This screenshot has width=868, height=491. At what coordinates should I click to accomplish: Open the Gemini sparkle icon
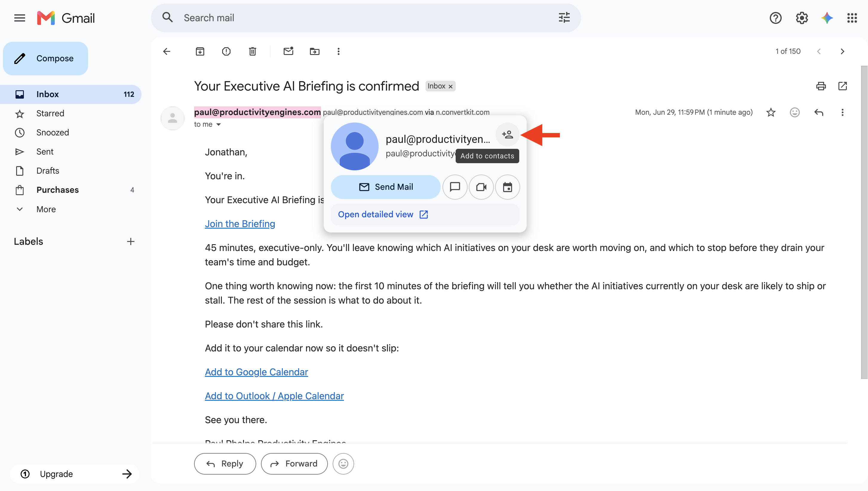pos(827,18)
